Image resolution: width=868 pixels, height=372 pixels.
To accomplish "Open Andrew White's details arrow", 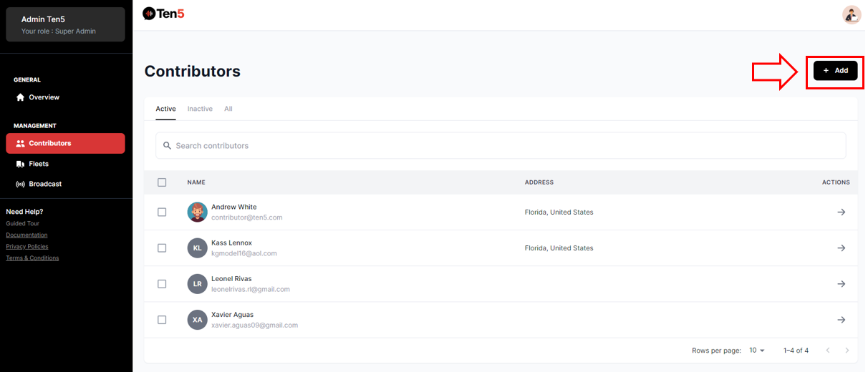I will [x=841, y=212].
